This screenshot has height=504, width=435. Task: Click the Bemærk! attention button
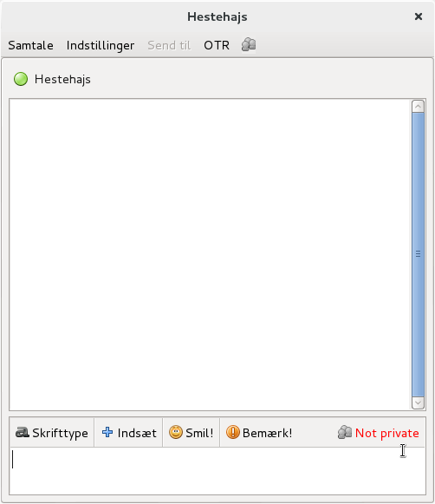tap(259, 433)
